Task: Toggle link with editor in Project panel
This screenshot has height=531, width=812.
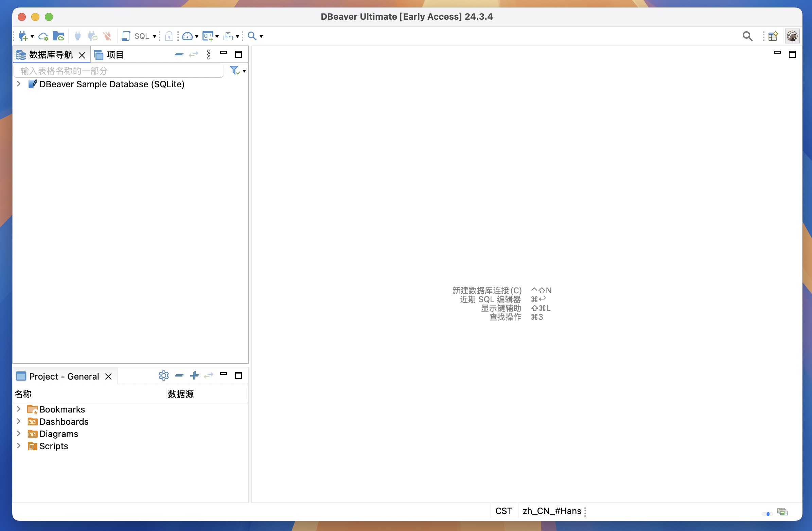Action: click(x=209, y=376)
